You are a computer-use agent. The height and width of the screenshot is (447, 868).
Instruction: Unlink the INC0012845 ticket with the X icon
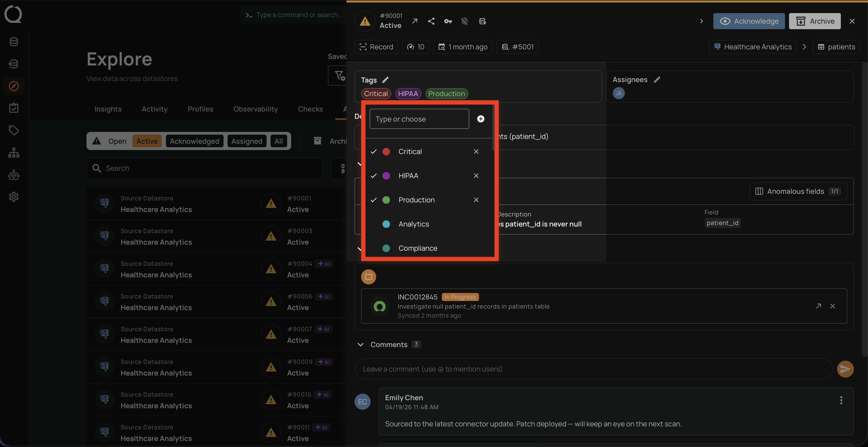click(833, 306)
